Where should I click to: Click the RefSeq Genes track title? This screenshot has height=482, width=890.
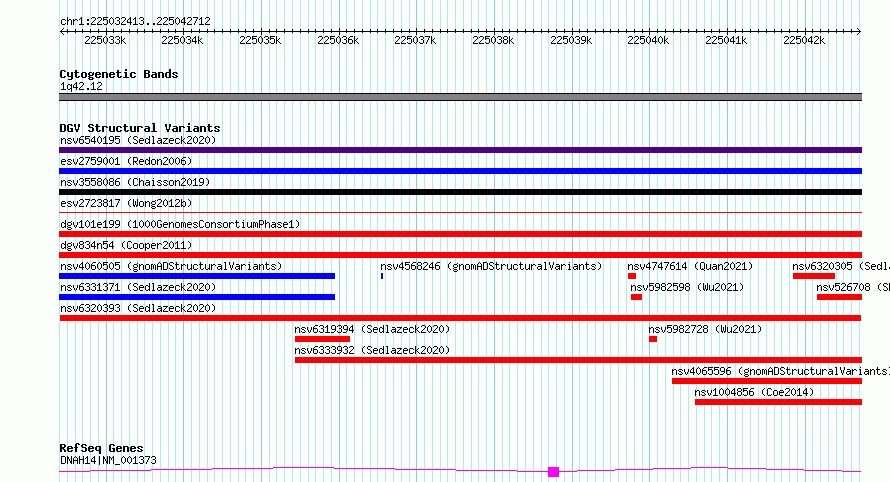click(101, 448)
